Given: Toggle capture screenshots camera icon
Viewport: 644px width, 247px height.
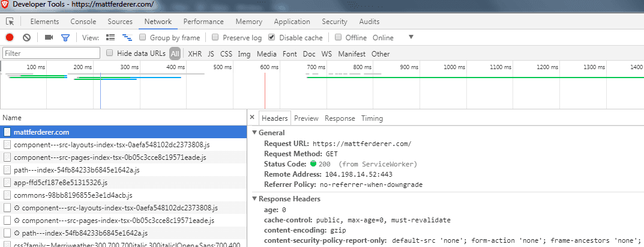Looking at the screenshot, I should 49,38.
